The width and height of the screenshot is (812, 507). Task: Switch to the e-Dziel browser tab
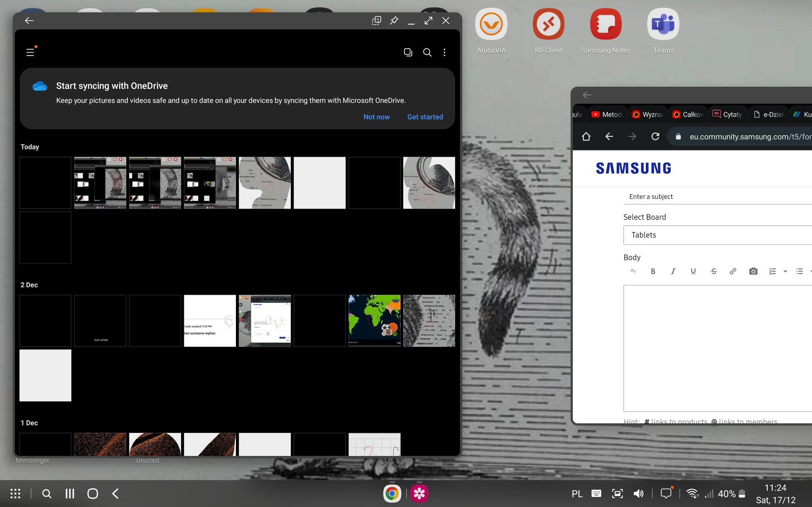pos(768,114)
